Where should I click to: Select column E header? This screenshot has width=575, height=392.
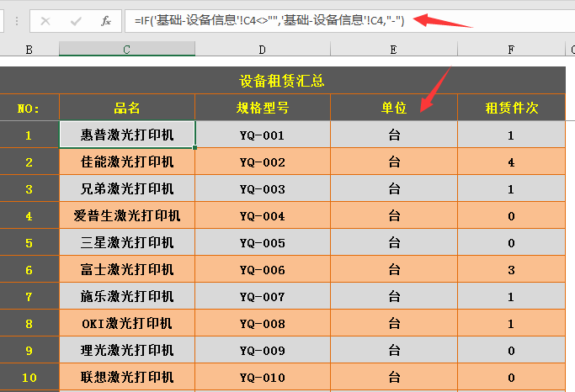pyautogui.click(x=394, y=49)
